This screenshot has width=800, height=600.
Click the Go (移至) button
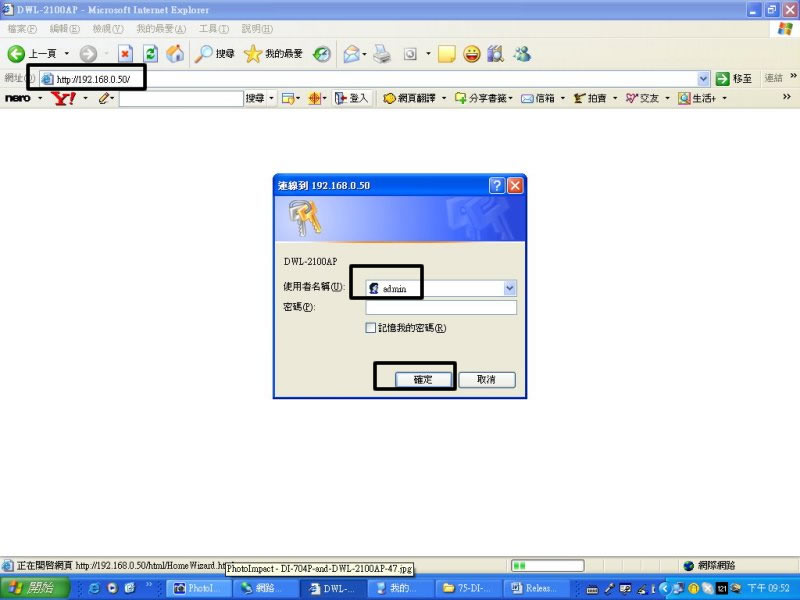point(734,79)
